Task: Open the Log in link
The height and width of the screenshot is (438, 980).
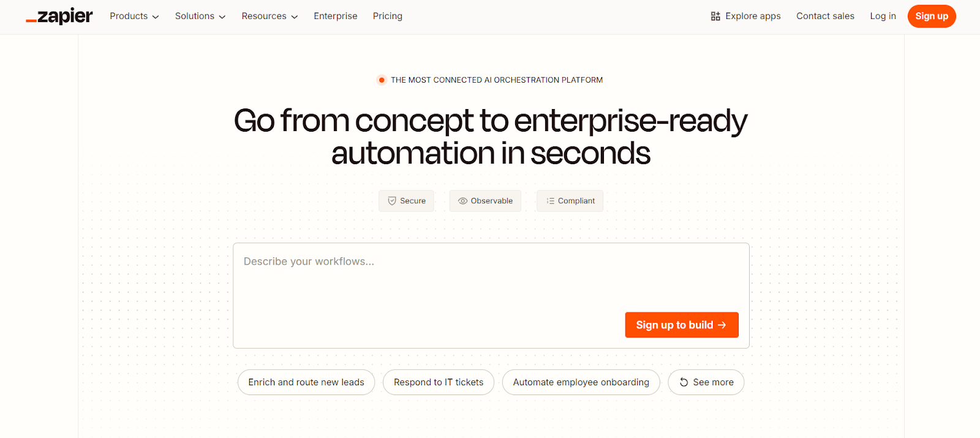Action: pos(882,16)
